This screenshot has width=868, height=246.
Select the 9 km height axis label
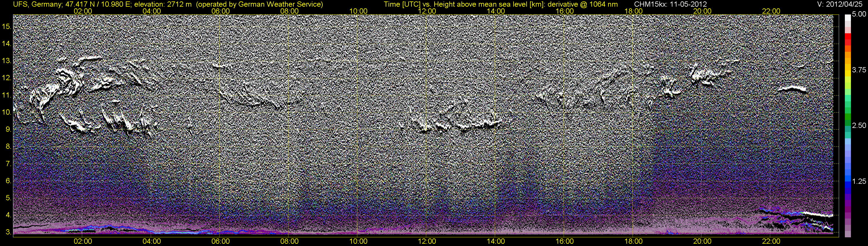(x=8, y=130)
